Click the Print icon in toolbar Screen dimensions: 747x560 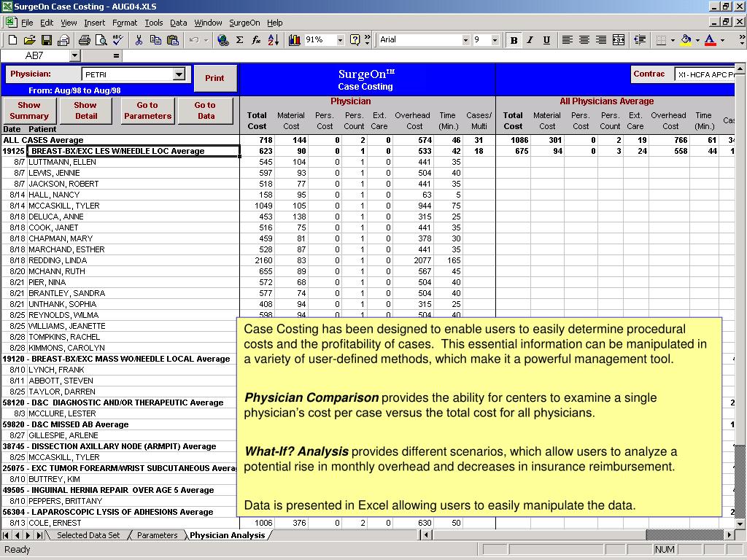(x=85, y=40)
